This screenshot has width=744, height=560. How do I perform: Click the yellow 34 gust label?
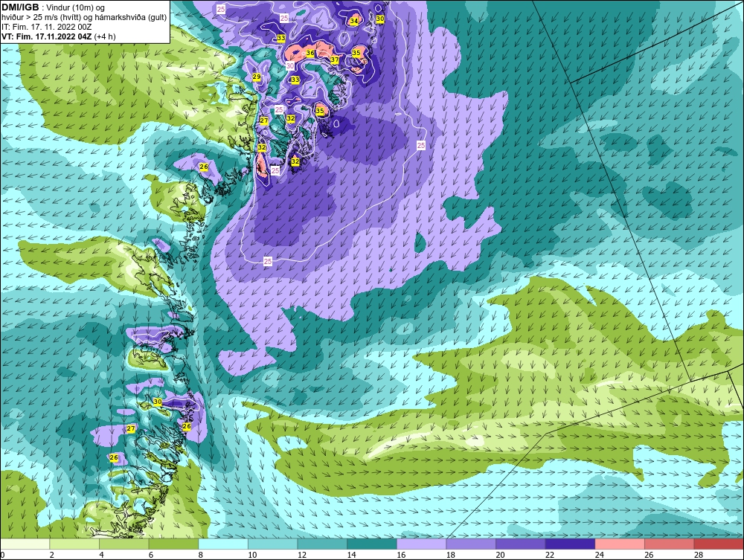point(354,21)
